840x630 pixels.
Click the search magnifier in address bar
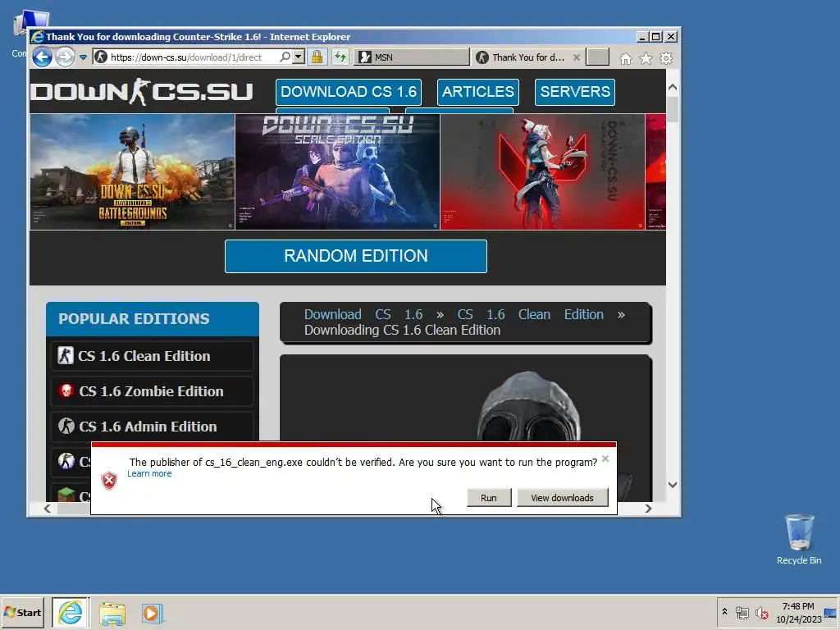(x=285, y=57)
